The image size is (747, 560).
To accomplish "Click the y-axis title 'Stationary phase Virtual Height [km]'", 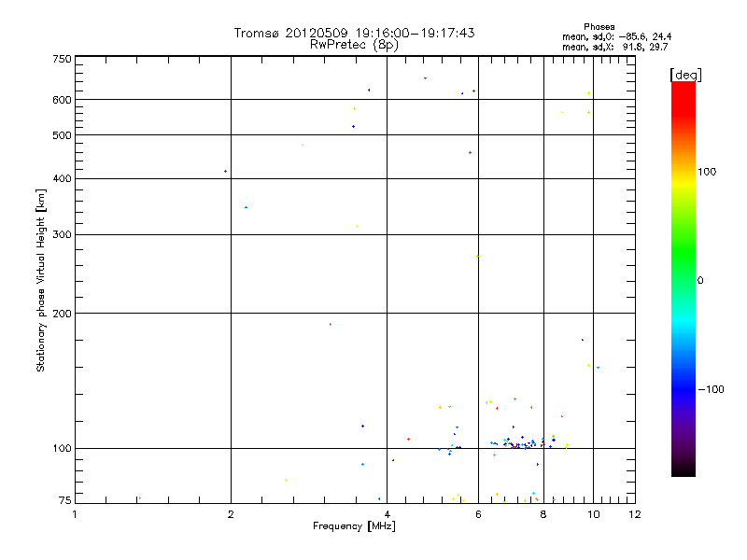I will (40, 280).
